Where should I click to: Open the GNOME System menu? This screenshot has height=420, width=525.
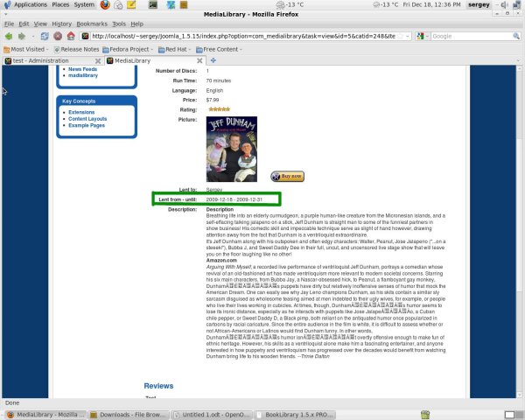(x=84, y=4)
